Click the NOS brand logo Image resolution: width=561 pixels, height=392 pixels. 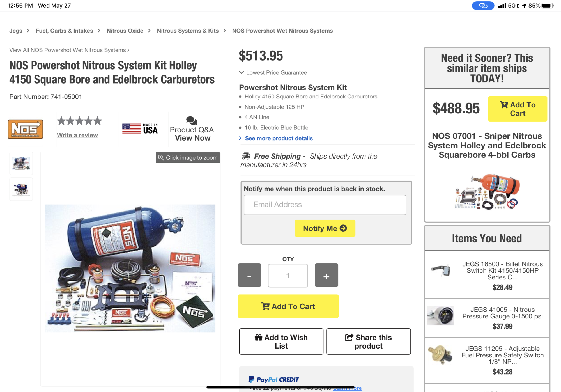point(25,129)
